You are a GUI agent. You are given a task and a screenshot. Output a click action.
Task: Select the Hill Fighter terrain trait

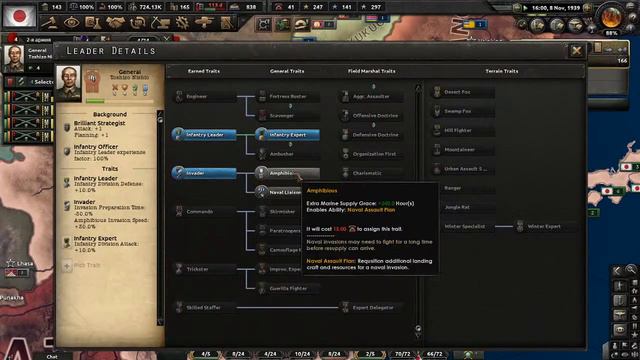(x=463, y=130)
